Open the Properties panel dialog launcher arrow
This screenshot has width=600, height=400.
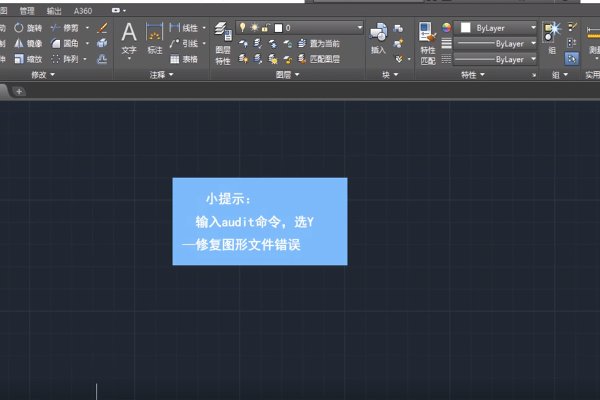(x=534, y=75)
